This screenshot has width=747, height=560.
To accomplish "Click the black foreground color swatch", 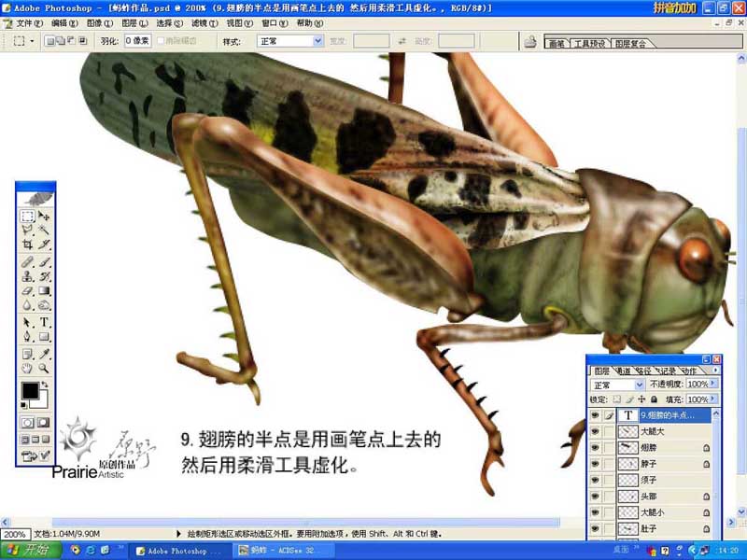I will [30, 390].
